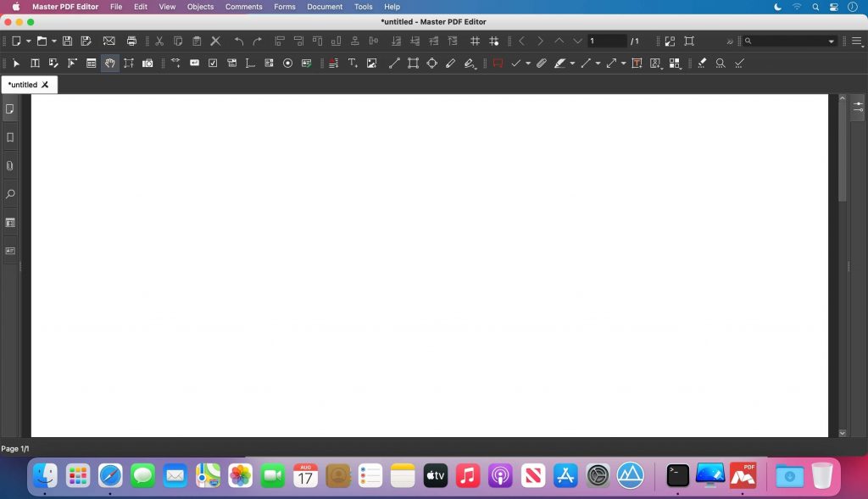Toggle snap-to-grid in the toolbar

click(x=494, y=41)
